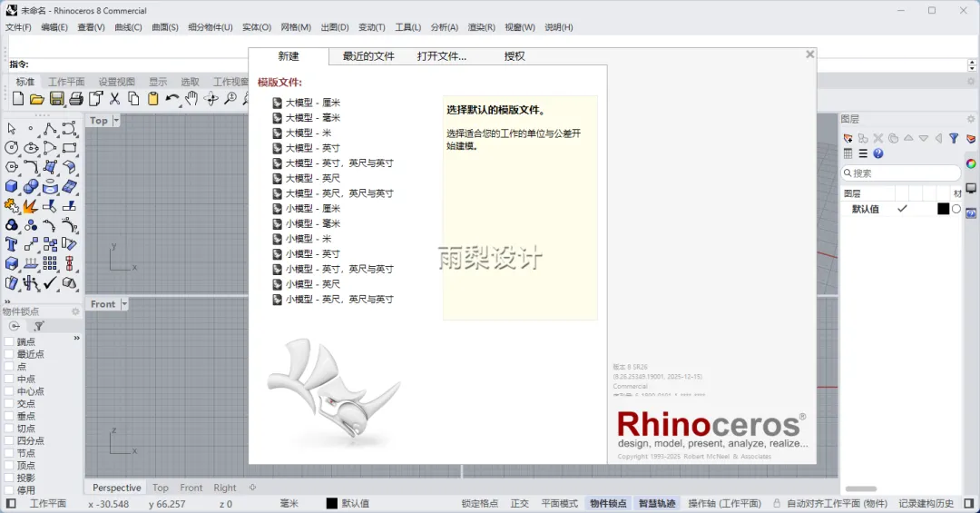Click the New layer icon in layers panel
980x513 pixels.
(848, 138)
